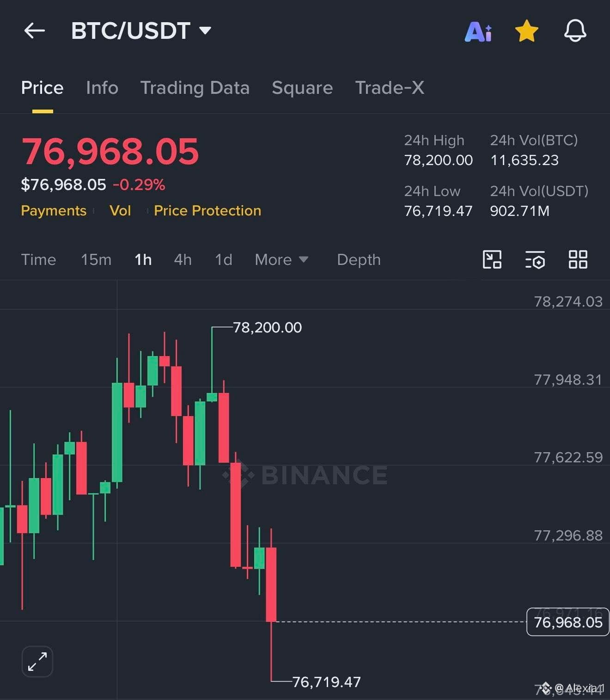Expand chart to fullscreen

coord(37,662)
